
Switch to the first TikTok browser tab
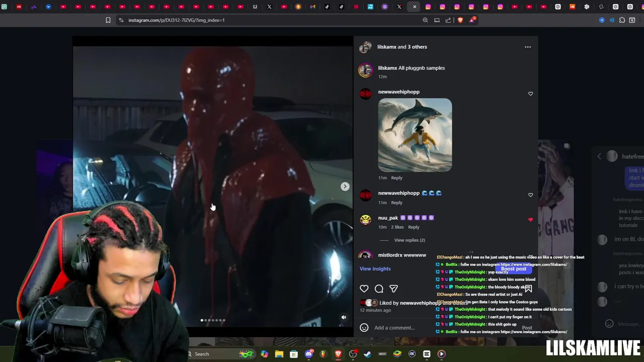coord(328,7)
